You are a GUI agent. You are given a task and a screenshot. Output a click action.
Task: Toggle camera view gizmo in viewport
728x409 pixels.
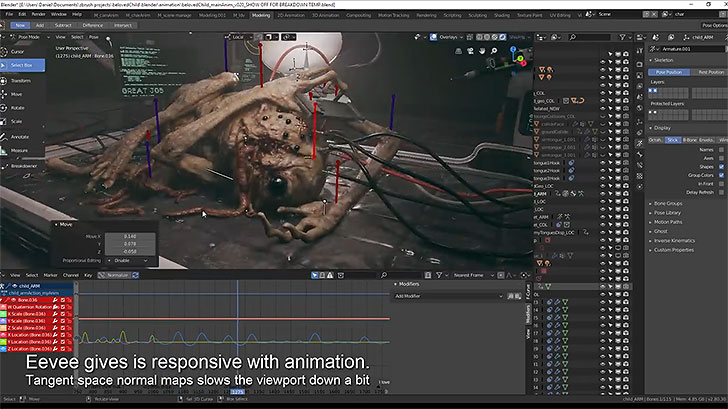(x=470, y=51)
